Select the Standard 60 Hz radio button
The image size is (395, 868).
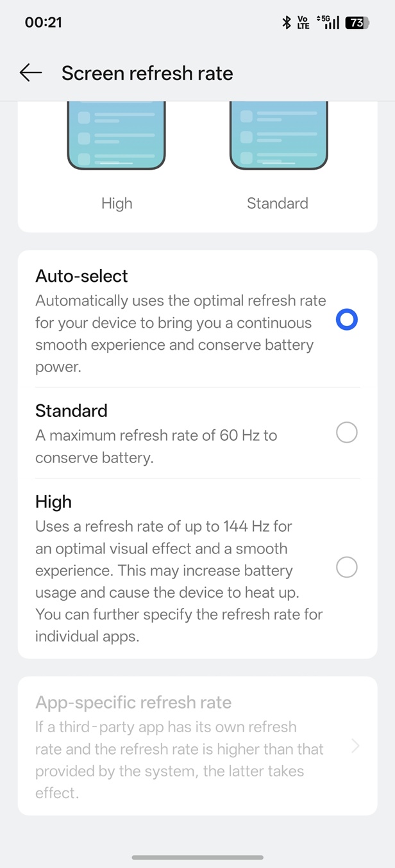tap(346, 434)
